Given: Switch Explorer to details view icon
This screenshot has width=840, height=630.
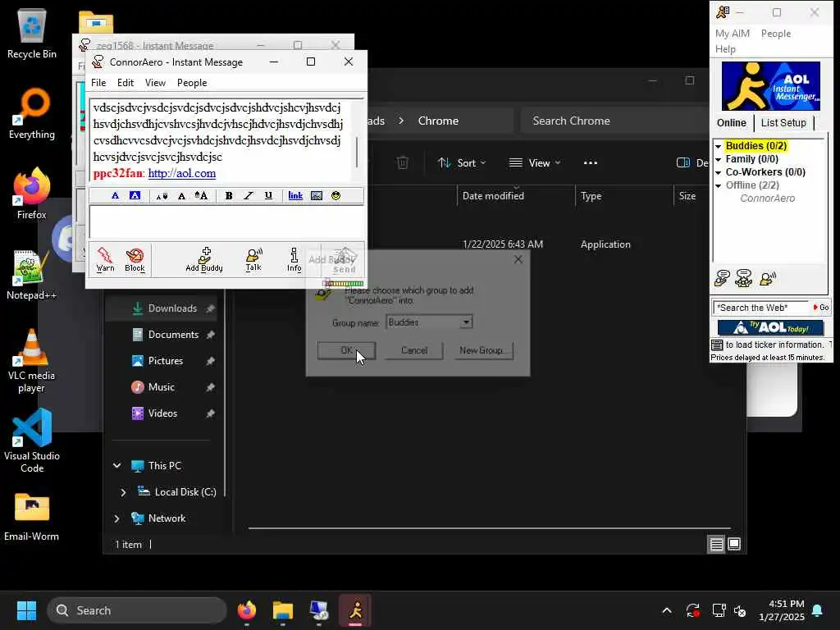Looking at the screenshot, I should point(716,545).
